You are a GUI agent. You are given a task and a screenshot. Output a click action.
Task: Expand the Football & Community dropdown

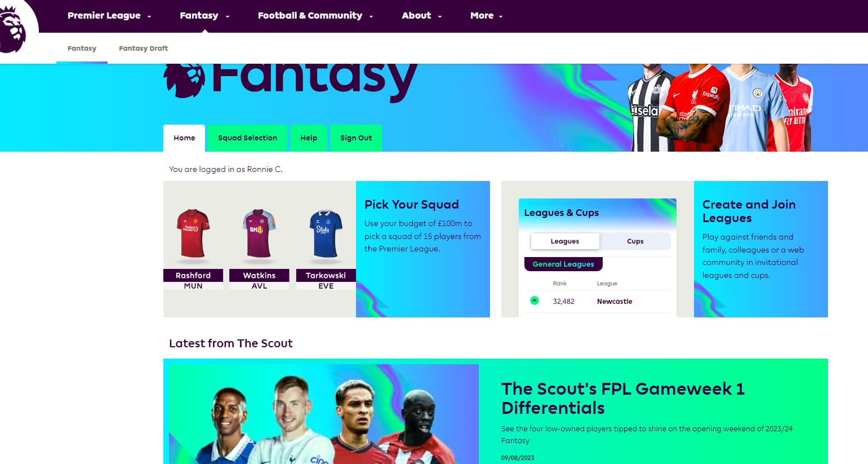pyautogui.click(x=315, y=16)
